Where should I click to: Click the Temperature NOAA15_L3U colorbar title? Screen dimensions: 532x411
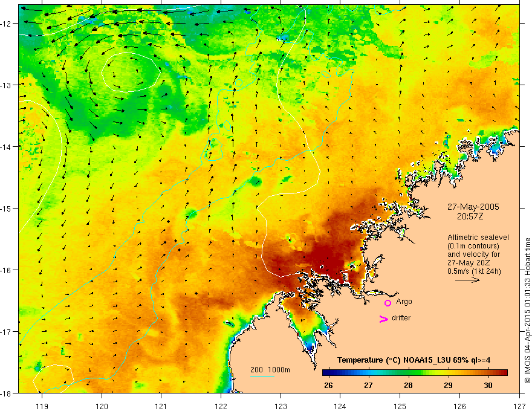click(x=414, y=360)
